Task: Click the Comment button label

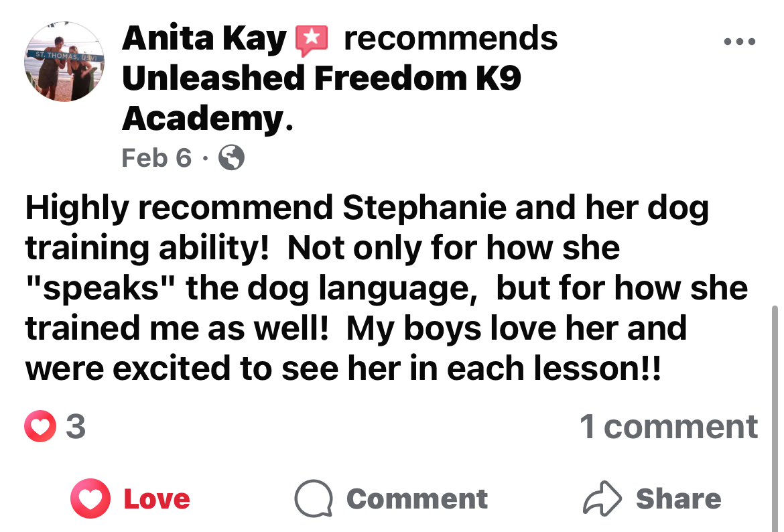Action: [x=417, y=499]
